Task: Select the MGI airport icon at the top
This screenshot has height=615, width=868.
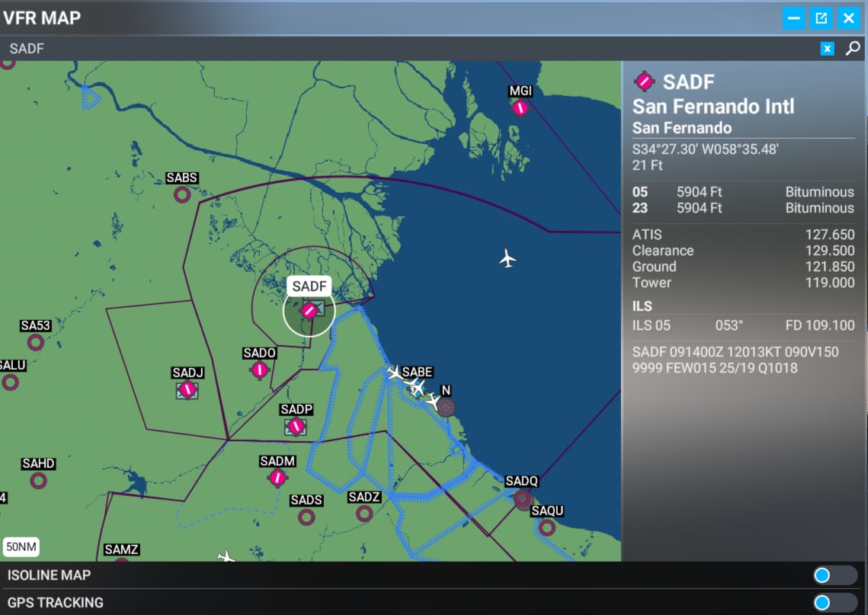Action: (520, 107)
